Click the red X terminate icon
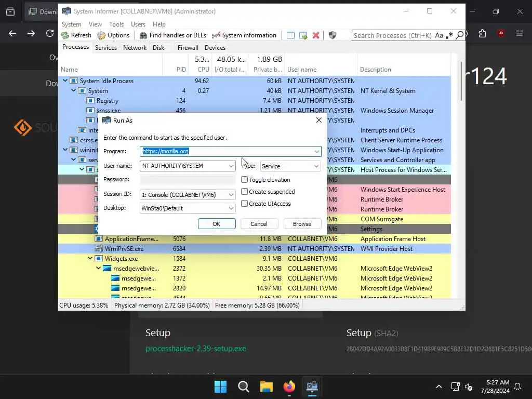The height and width of the screenshot is (399, 532). (x=316, y=35)
